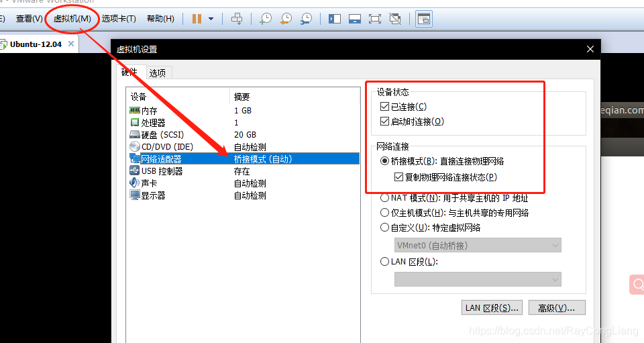Open the 帮助(H) menu
Viewport: 644px width, 343px height.
coord(160,19)
